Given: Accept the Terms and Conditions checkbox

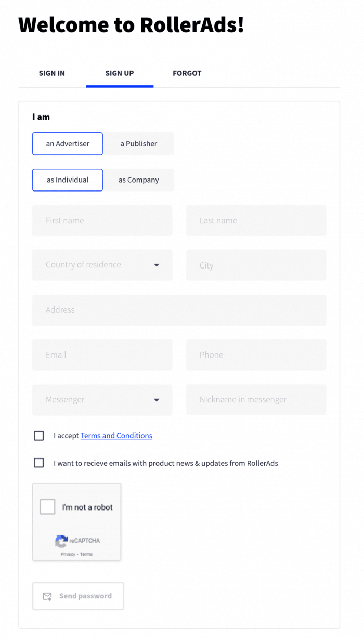Looking at the screenshot, I should (38, 436).
